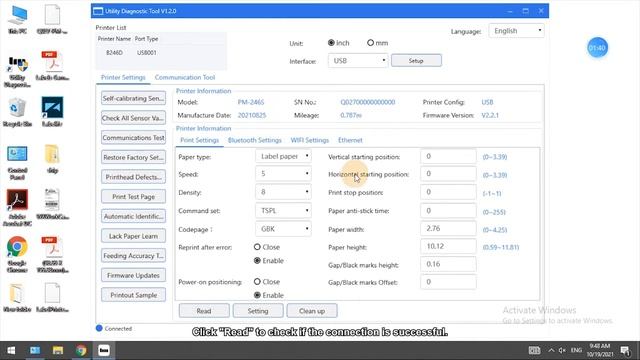
Task: Click the Firmware Updates button
Action: tap(133, 275)
